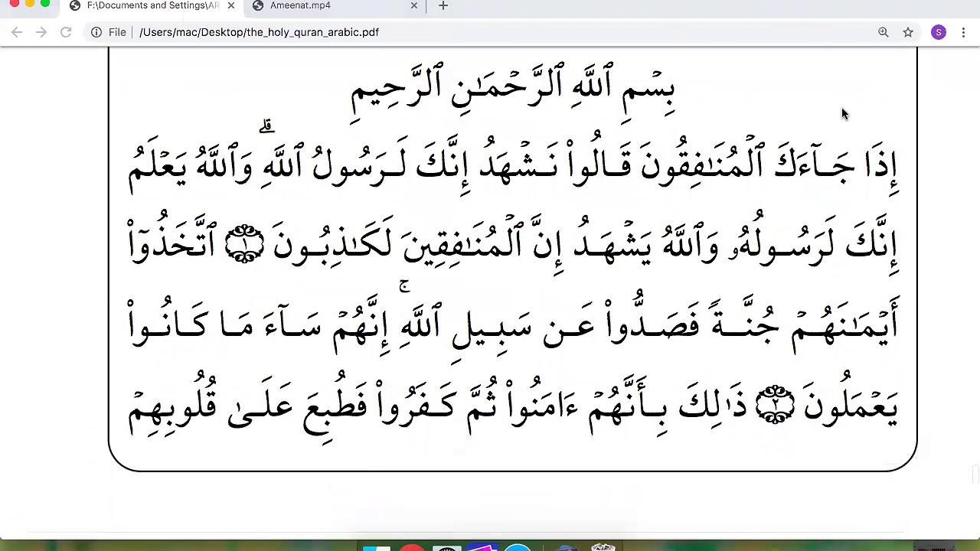
Task: Go forward with the forward arrow
Action: click(x=41, y=32)
